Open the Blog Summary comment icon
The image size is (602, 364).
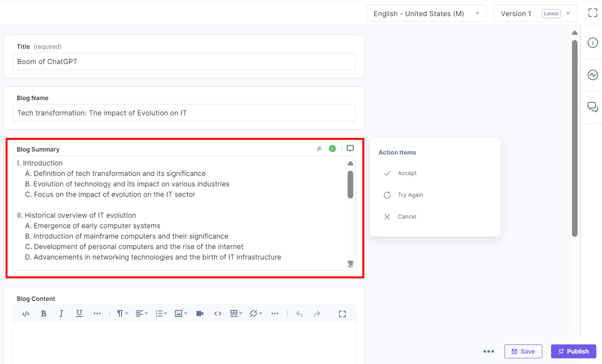[350, 148]
